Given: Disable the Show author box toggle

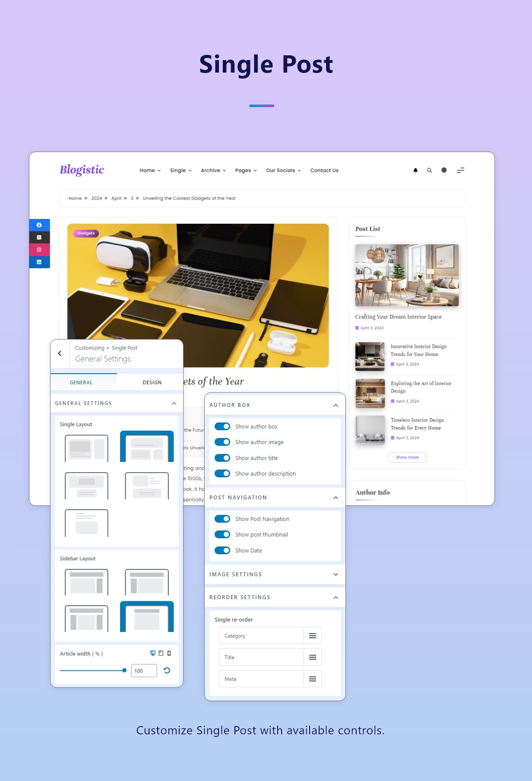Looking at the screenshot, I should tap(222, 426).
